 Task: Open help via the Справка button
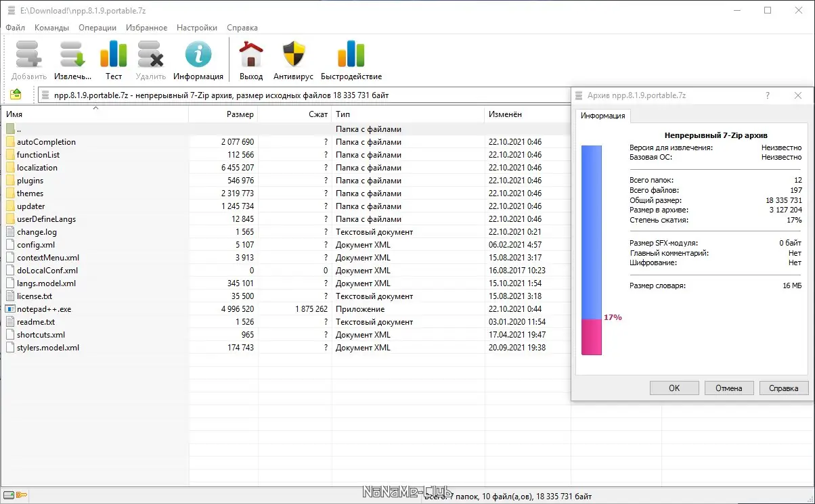click(x=783, y=388)
